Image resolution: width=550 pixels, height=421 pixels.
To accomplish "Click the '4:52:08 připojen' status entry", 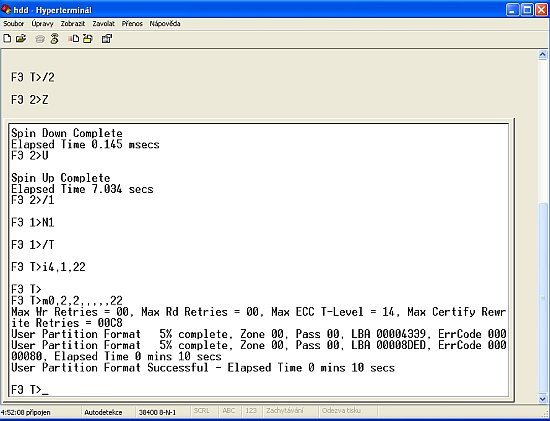I will 26,412.
